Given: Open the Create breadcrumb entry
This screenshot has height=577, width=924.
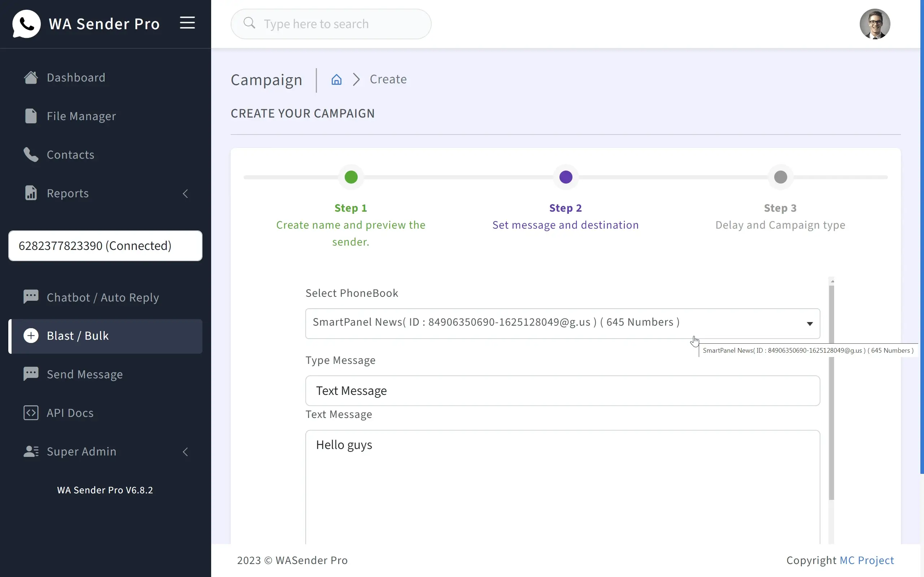Looking at the screenshot, I should click(x=388, y=79).
